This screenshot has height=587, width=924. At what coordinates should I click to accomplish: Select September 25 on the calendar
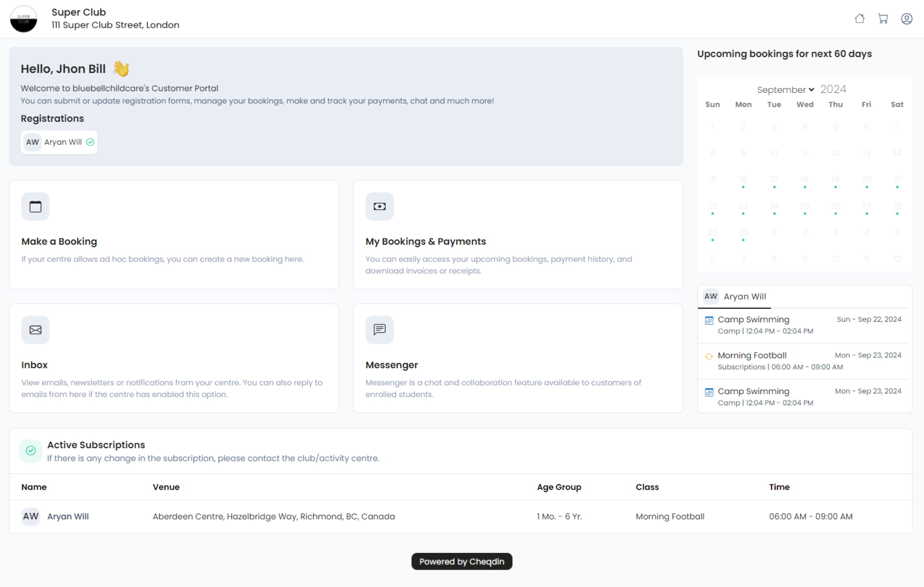click(805, 206)
